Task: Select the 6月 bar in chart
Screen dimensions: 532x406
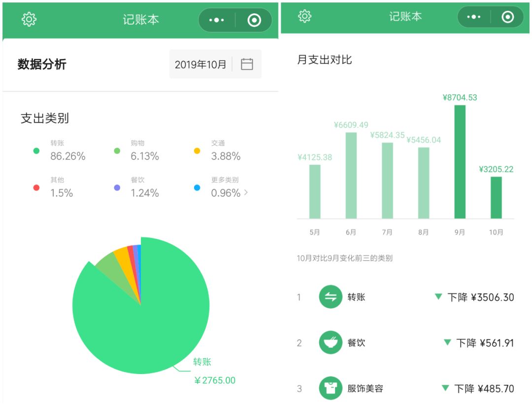Action: (x=351, y=175)
